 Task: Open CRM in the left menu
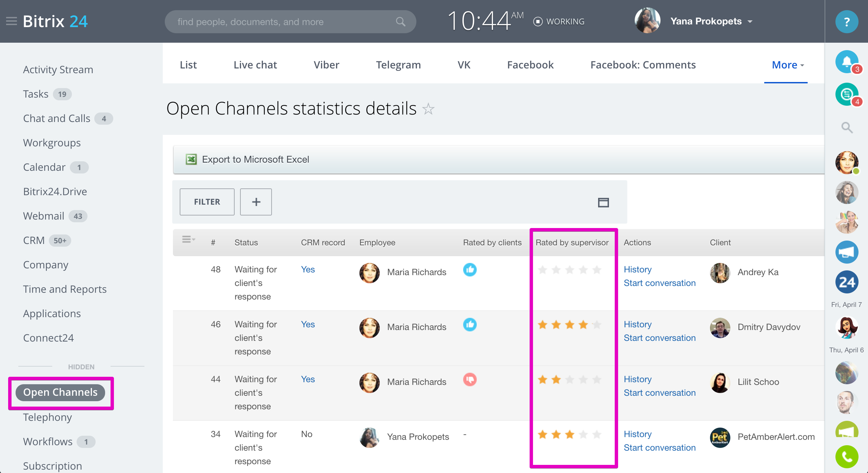coord(34,240)
